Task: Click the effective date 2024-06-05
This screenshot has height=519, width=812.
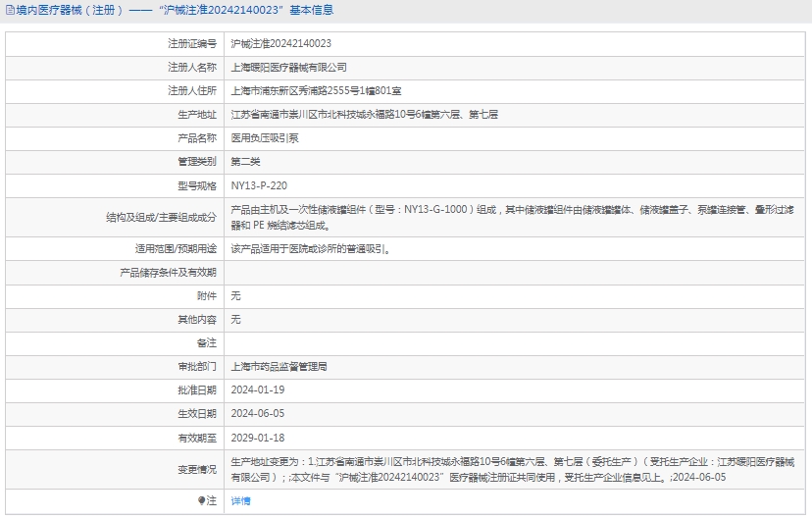Action: tap(257, 413)
